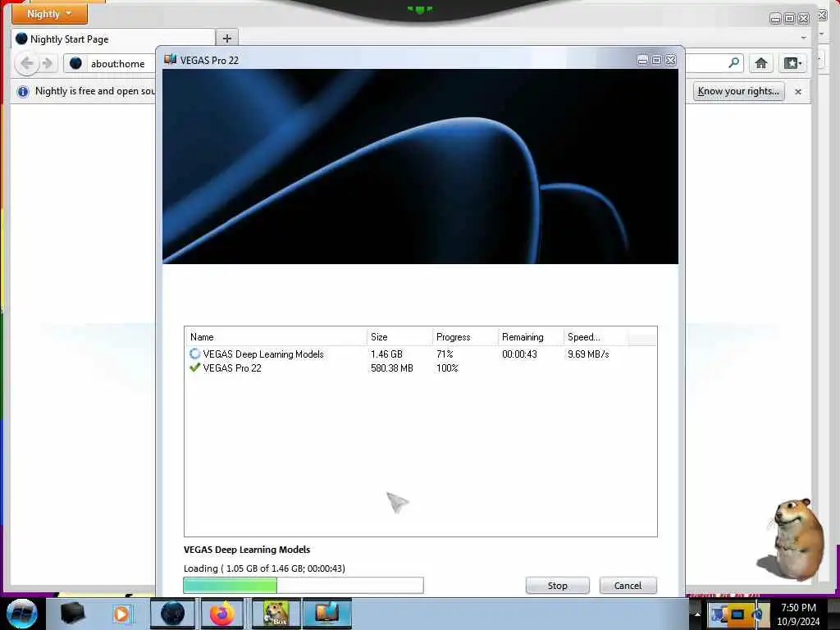The height and width of the screenshot is (630, 840).
Task: Click the Size column header
Action: click(399, 337)
